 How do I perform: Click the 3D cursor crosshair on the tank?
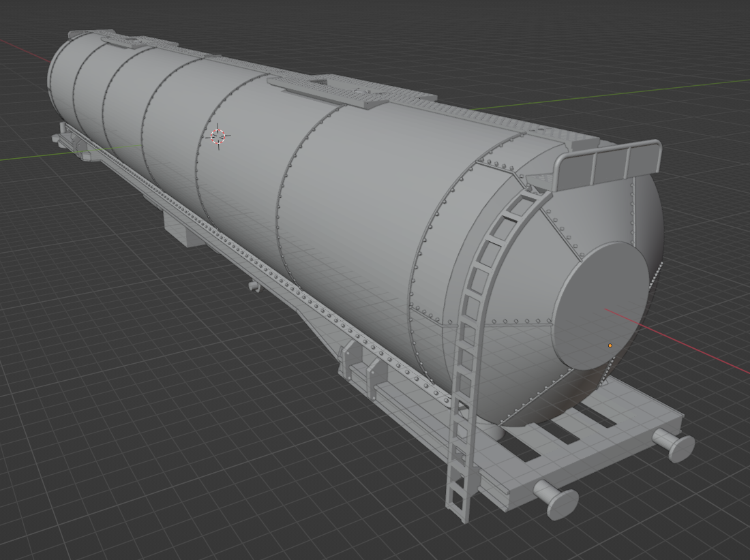pos(218,136)
